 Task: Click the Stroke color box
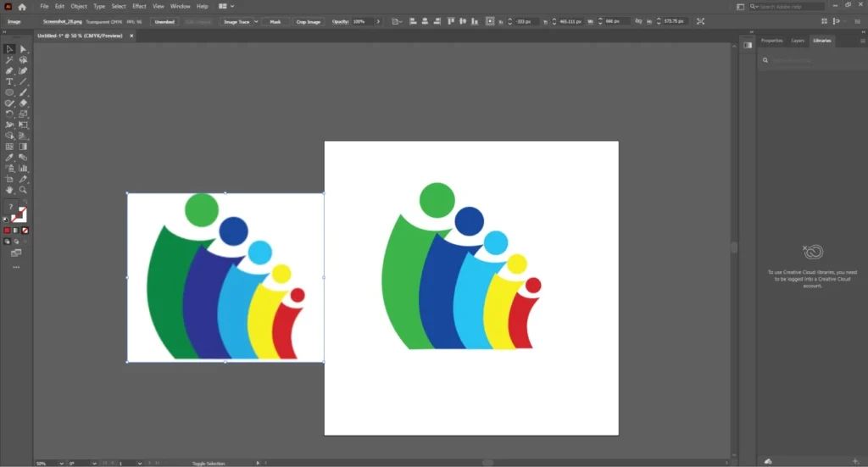click(20, 215)
